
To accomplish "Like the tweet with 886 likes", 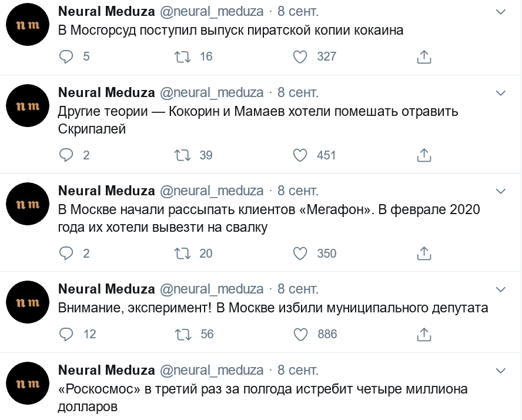I will (300, 334).
